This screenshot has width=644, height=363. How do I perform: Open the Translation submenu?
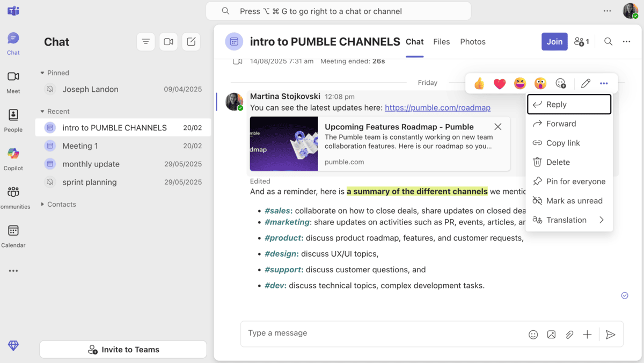point(567,220)
